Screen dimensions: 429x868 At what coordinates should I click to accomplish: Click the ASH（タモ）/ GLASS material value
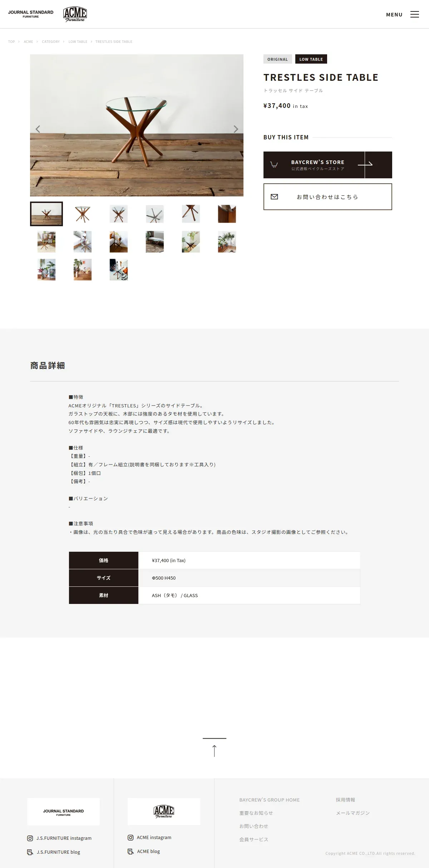[175, 595]
